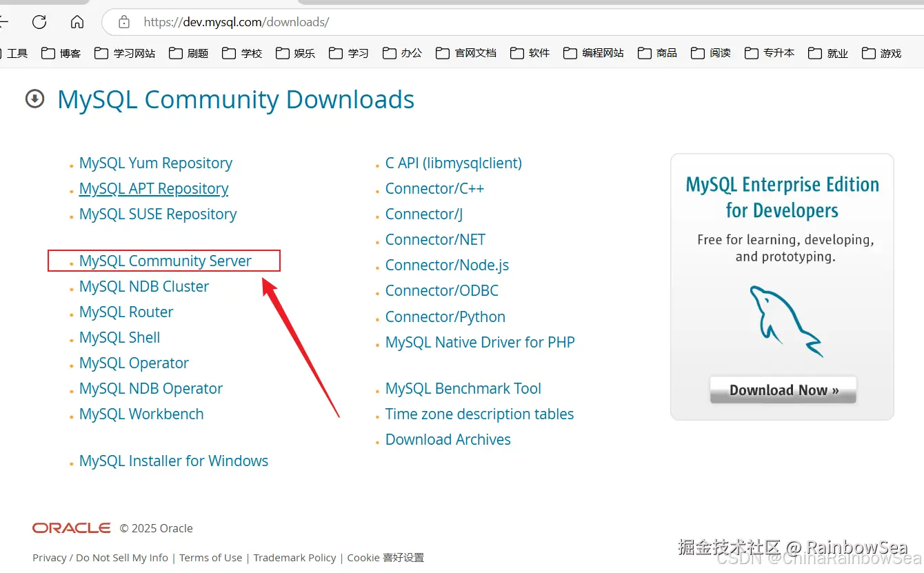Image resolution: width=924 pixels, height=573 pixels.
Task: Open MySQL Benchmark Tool link
Action: point(463,389)
